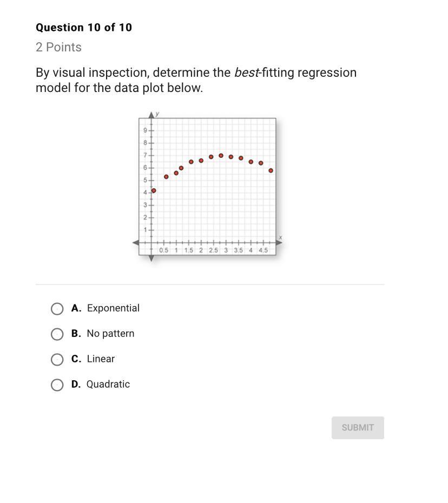Click the '2 Points' text
Image resolution: width=448 pixels, height=503 pixels.
coord(59,48)
